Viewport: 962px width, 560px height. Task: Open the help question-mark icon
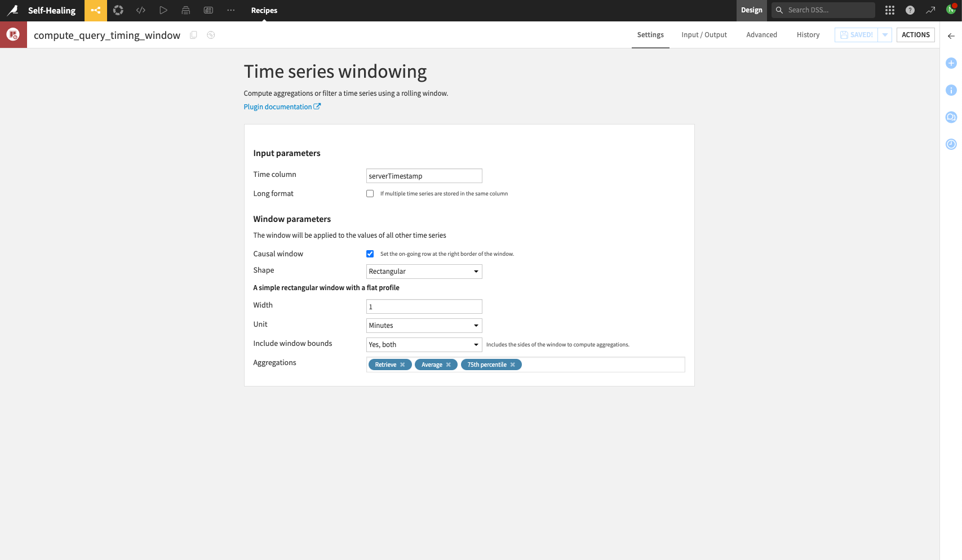(910, 10)
